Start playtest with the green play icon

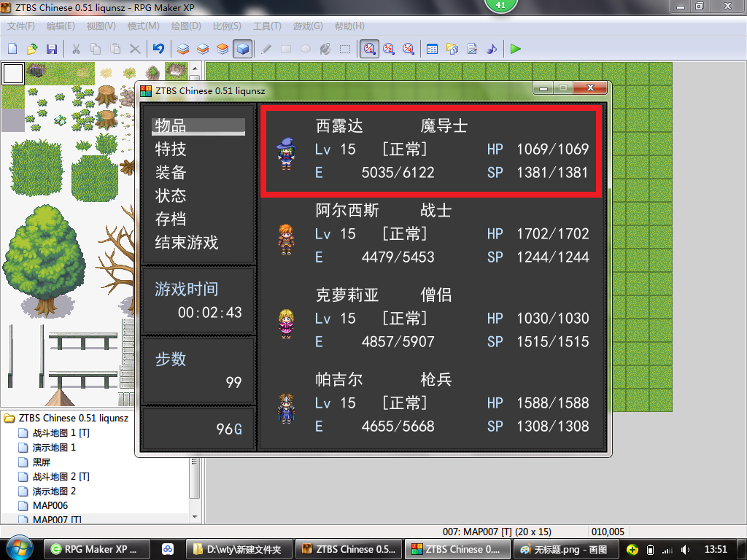pyautogui.click(x=516, y=49)
